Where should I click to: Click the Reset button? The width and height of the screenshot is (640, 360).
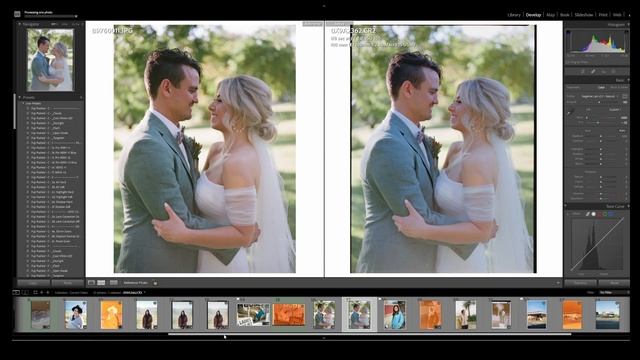613,282
